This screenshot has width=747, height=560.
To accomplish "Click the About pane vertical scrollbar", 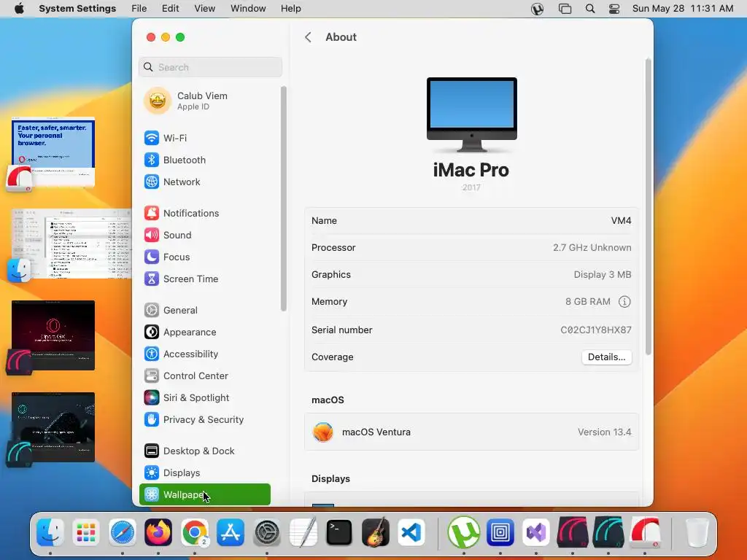I will (x=648, y=206).
